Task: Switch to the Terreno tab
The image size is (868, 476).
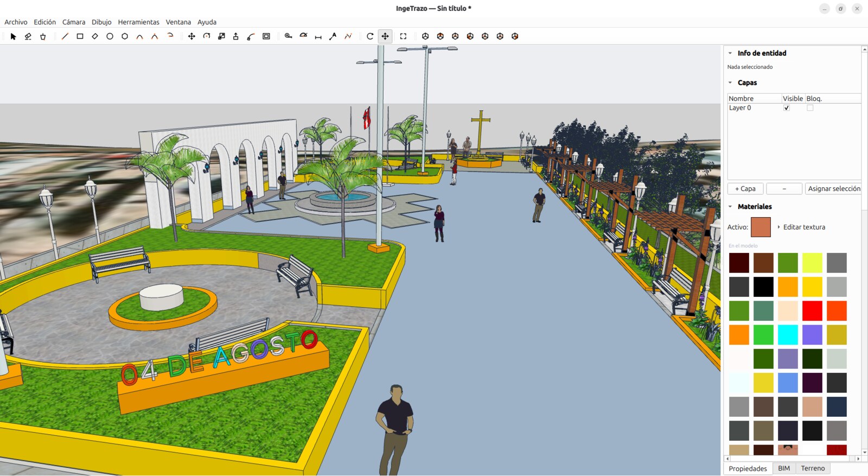Action: [x=813, y=468]
